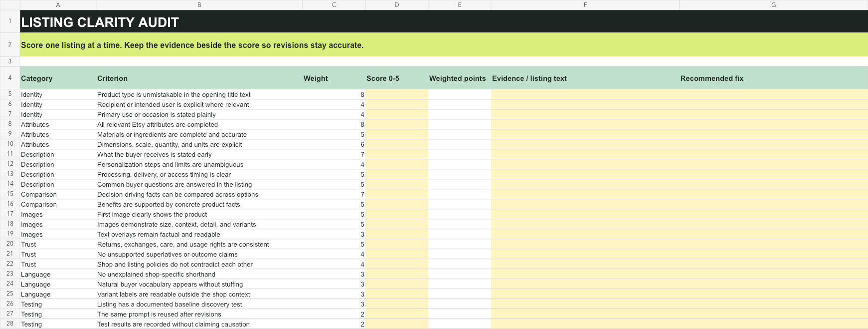This screenshot has width=868, height=329.
Task: Click 'Variant labels are readable outside the shop context'
Action: tap(174, 294)
